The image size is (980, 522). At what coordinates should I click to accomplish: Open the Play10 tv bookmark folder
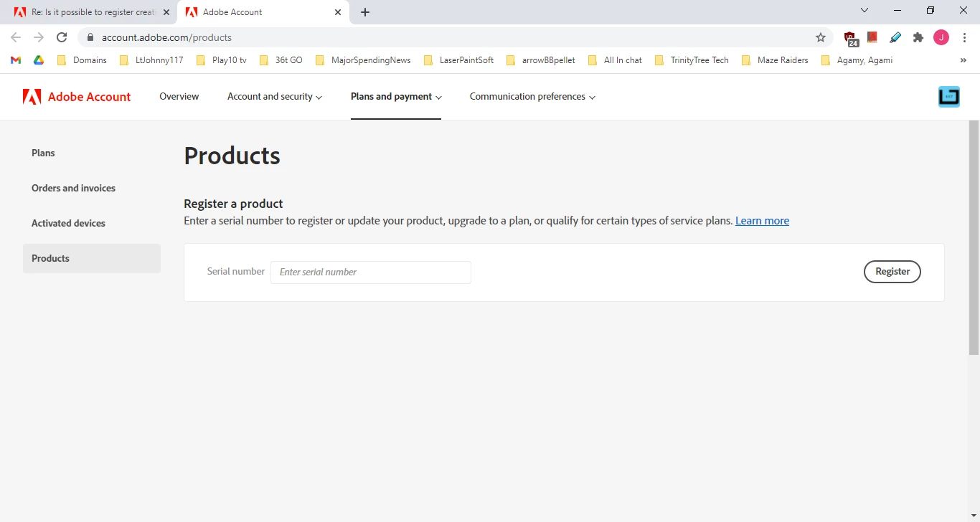[x=221, y=60]
